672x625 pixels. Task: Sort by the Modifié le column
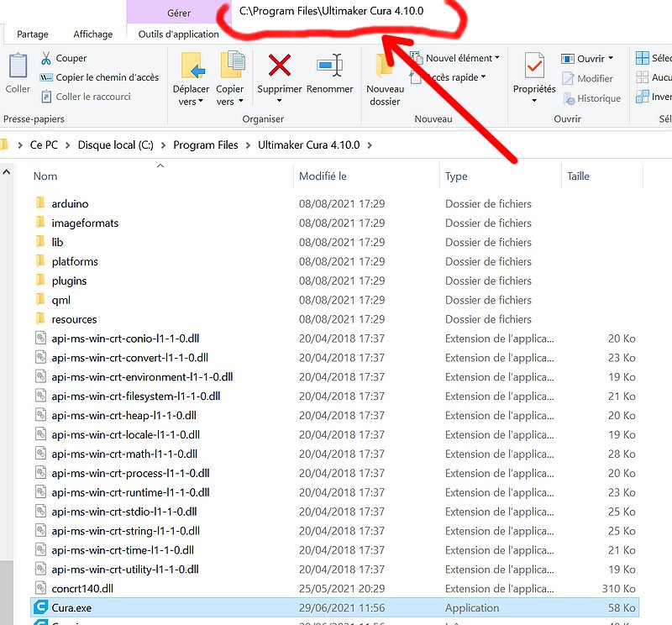coord(323,176)
